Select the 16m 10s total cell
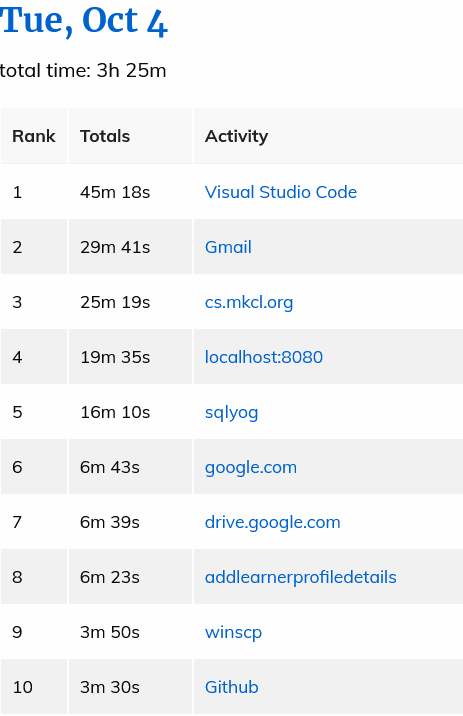The width and height of the screenshot is (463, 716). (130, 412)
